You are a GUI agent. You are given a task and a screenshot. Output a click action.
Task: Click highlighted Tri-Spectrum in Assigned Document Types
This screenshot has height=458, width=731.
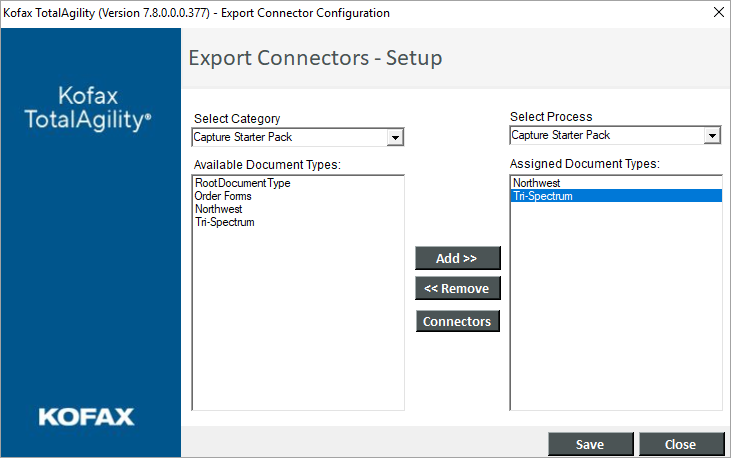pos(543,196)
